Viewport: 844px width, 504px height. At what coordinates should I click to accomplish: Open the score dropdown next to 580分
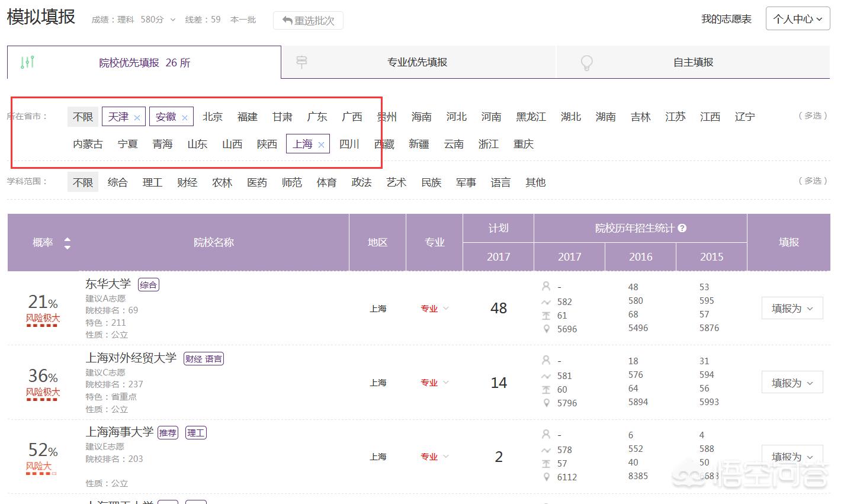pyautogui.click(x=173, y=20)
